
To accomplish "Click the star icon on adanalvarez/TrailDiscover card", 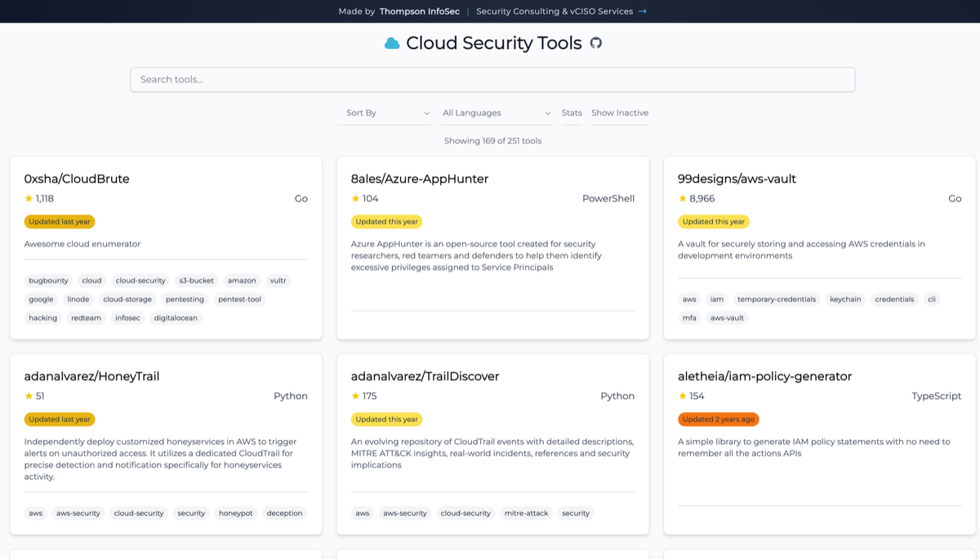I will pos(355,396).
